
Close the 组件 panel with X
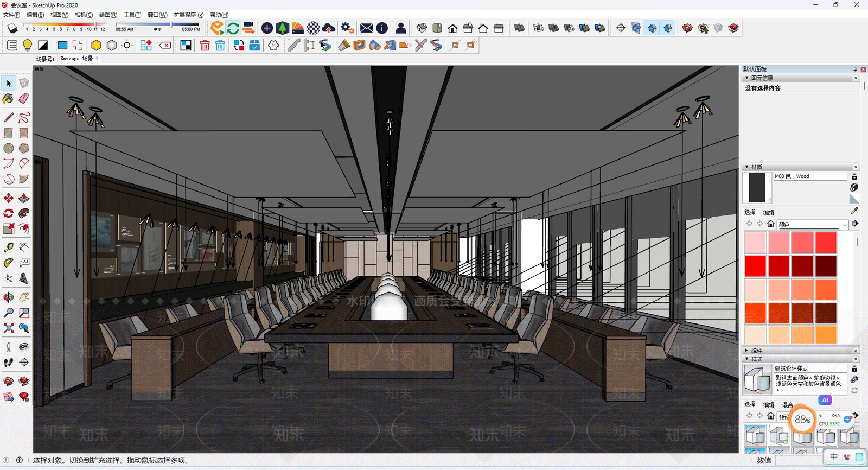coord(856,351)
